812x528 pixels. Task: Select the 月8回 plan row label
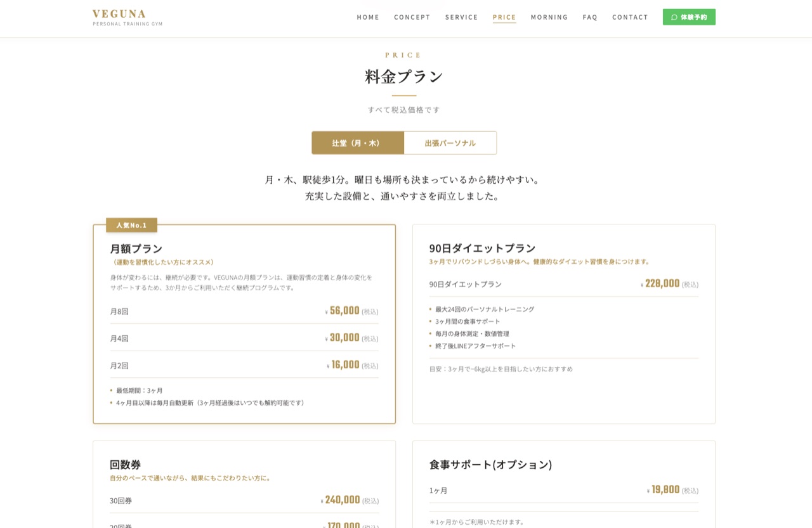click(119, 311)
